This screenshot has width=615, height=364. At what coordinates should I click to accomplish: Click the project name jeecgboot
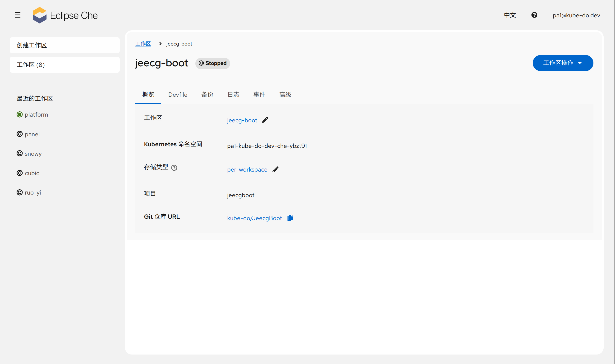click(x=241, y=195)
